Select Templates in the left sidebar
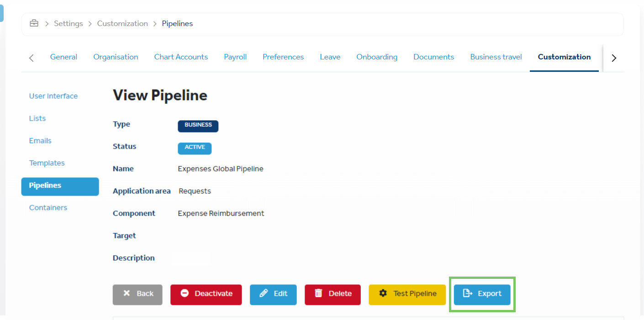The image size is (644, 320). pos(47,163)
